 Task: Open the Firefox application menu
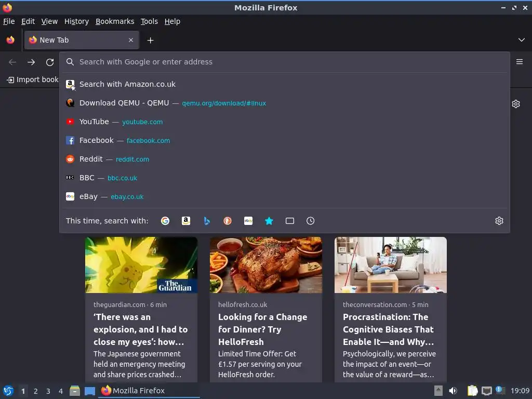(520, 62)
